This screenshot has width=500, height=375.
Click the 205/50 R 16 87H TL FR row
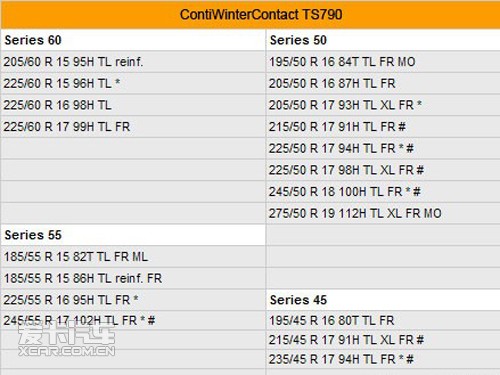pyautogui.click(x=383, y=83)
